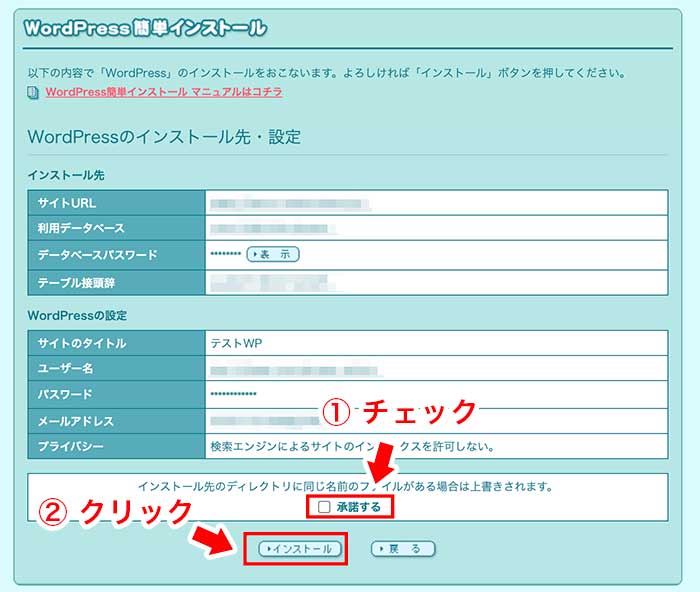The image size is (700, 592).
Task: Click the overwrite warning text about インストール先のディレクトリ
Action: (x=346, y=486)
